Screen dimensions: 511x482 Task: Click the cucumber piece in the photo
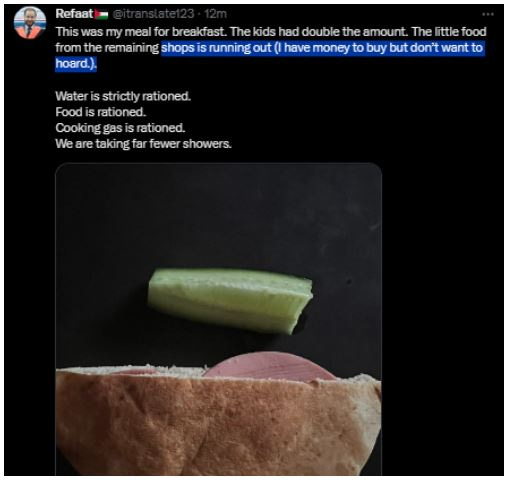230,301
